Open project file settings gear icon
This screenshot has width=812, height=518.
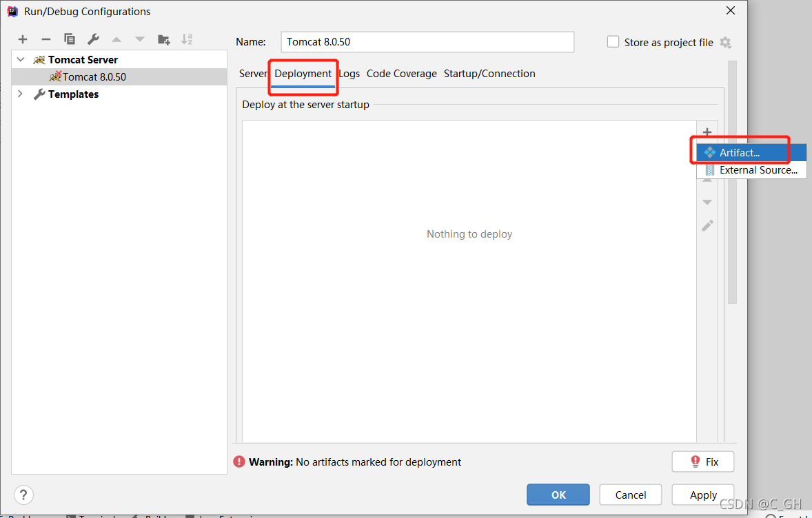click(x=726, y=43)
